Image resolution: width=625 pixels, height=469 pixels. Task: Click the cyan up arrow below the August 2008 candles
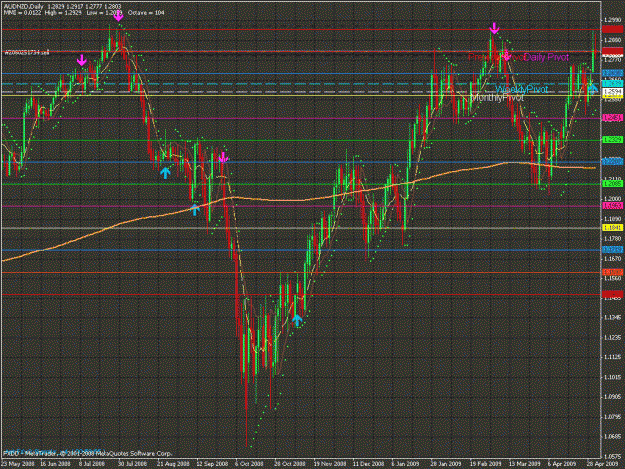[165, 173]
